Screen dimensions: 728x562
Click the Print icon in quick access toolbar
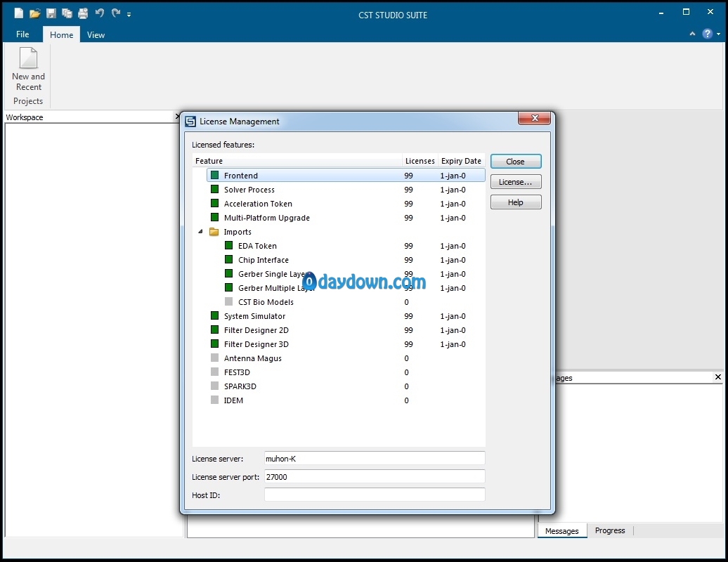tap(83, 13)
